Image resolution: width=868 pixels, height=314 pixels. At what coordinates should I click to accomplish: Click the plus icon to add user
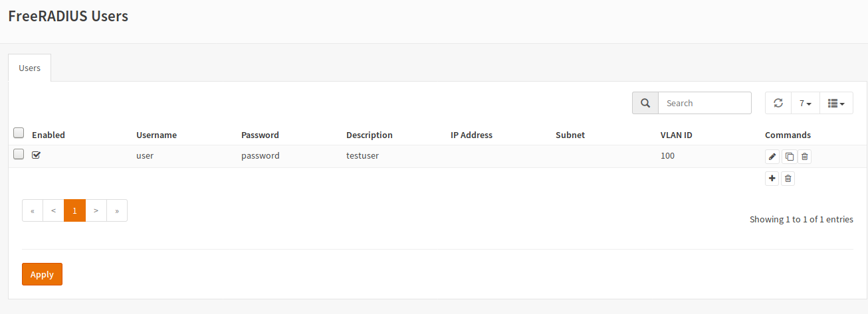tap(772, 179)
